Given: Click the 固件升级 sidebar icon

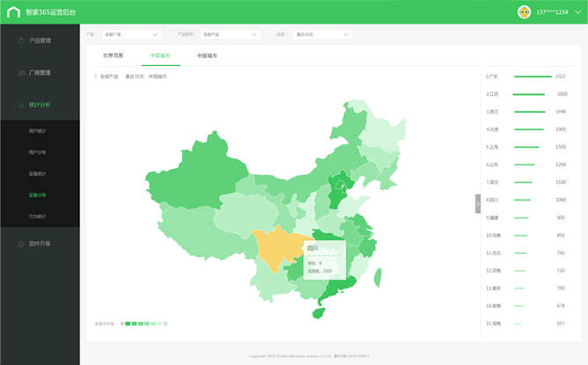Looking at the screenshot, I should 21,244.
